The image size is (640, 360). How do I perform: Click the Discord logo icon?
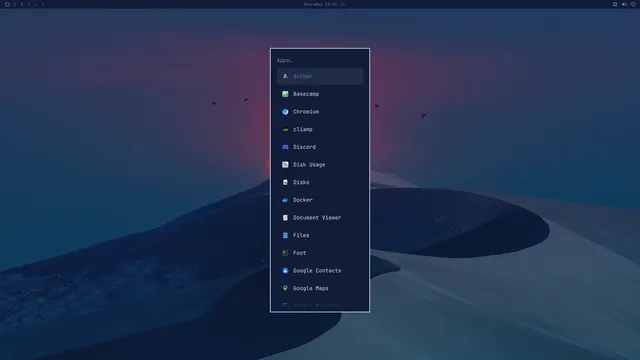pos(285,147)
